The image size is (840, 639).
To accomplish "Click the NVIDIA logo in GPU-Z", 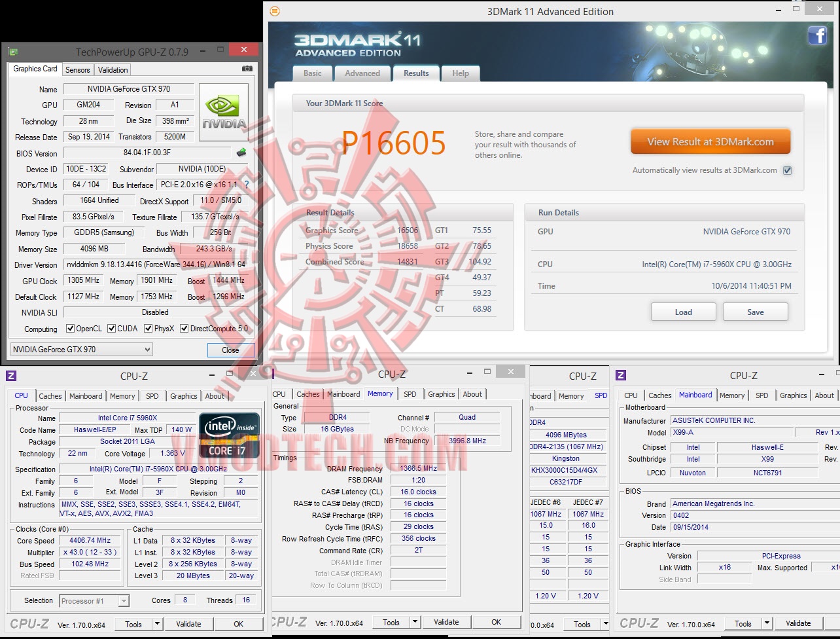I will pyautogui.click(x=224, y=112).
